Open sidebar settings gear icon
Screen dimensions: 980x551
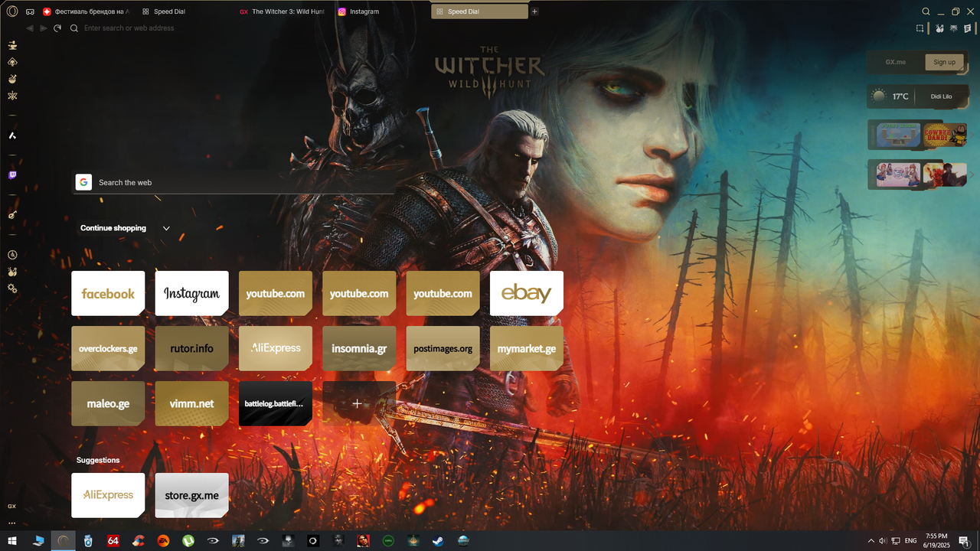12,289
